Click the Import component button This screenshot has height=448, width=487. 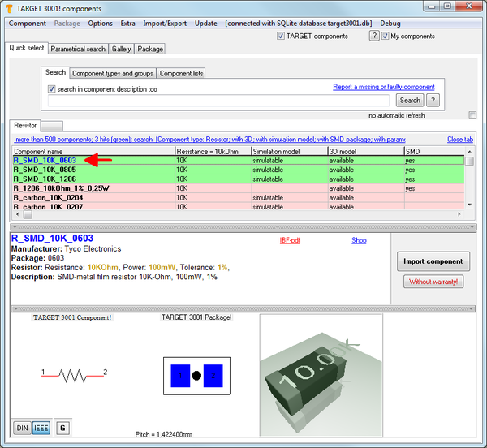pos(433,261)
